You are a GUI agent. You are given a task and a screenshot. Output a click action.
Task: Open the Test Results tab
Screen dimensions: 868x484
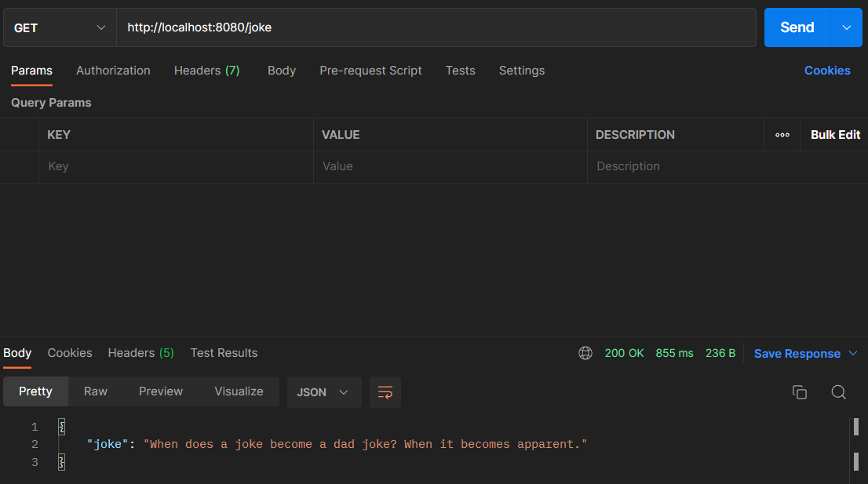coord(224,353)
